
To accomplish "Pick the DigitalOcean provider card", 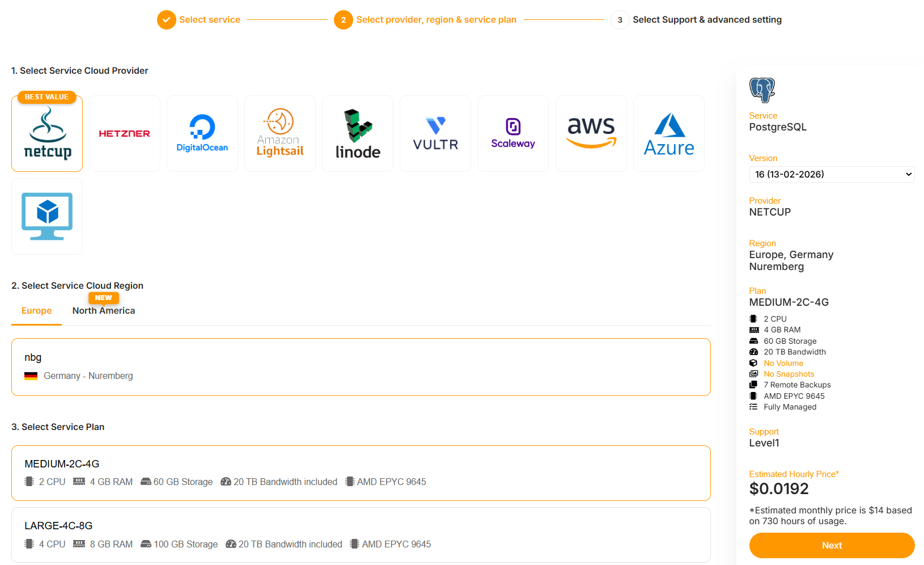I will pos(202,133).
